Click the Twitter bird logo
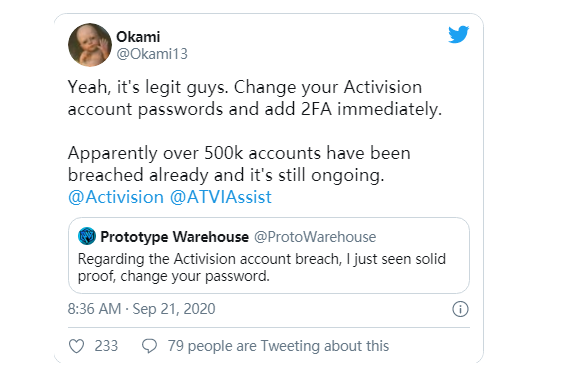 coord(459,34)
